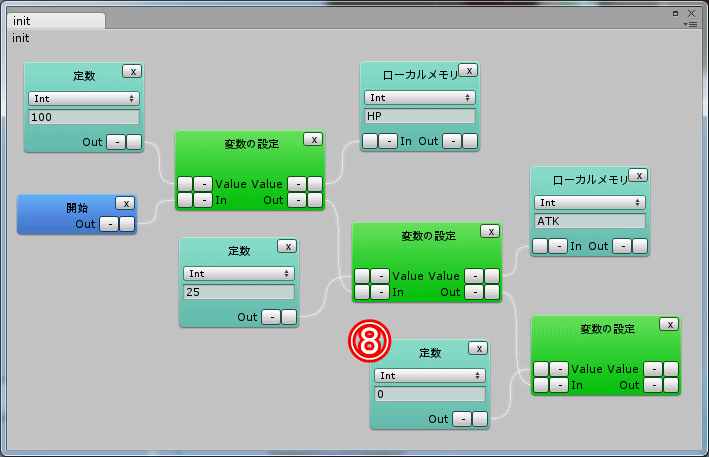Click the In minus button of HP node

[388, 141]
